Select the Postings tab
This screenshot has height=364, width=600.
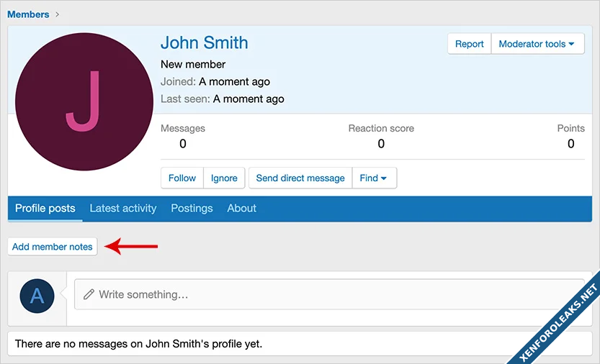coord(192,208)
